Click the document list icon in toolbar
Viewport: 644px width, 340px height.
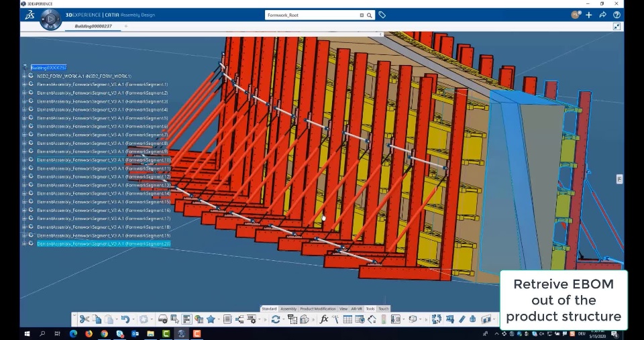227,319
